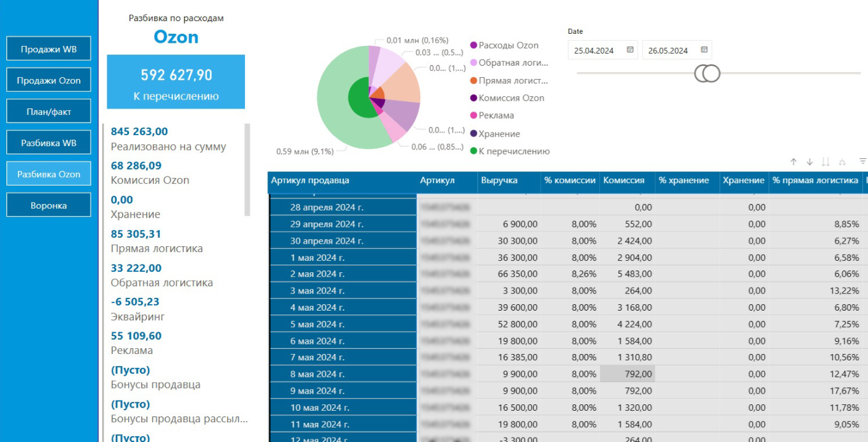
Task: Select the '5 мая 2024 г.' row
Action: [x=317, y=324]
